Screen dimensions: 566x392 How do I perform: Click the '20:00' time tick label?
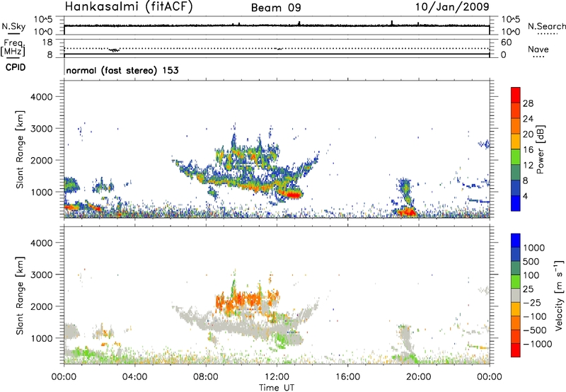(419, 377)
